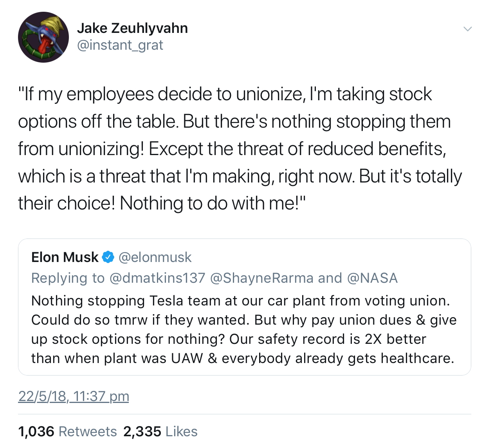
Task: Open the 22/5/18, 11:37 pm timestamp
Action: [74, 396]
